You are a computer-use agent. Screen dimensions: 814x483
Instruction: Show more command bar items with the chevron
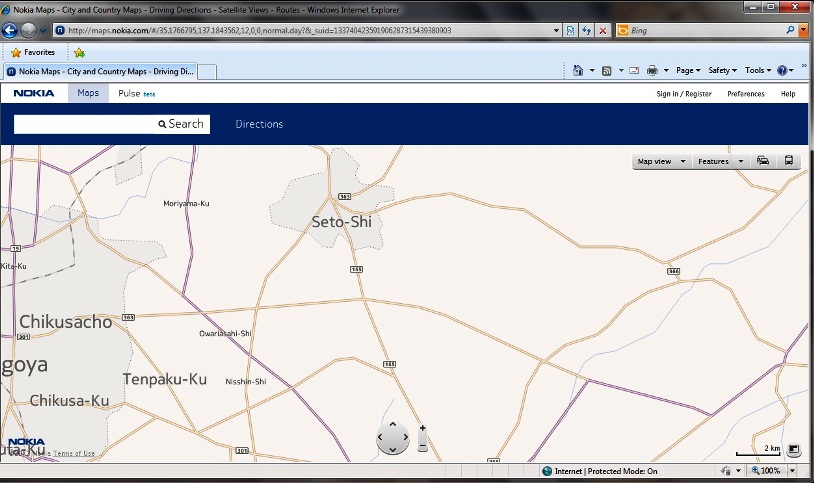(x=805, y=65)
